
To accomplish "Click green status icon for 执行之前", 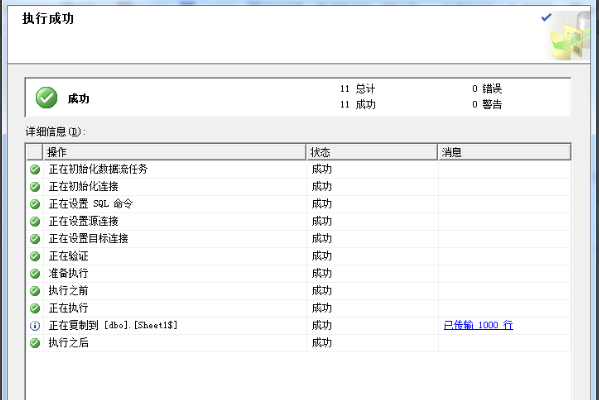I will click(x=35, y=291).
